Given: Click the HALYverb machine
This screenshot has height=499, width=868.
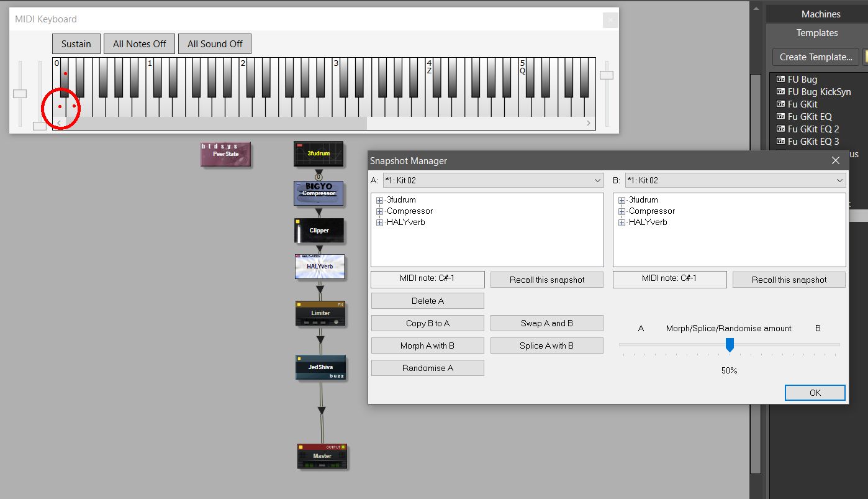Looking at the screenshot, I should tap(319, 267).
